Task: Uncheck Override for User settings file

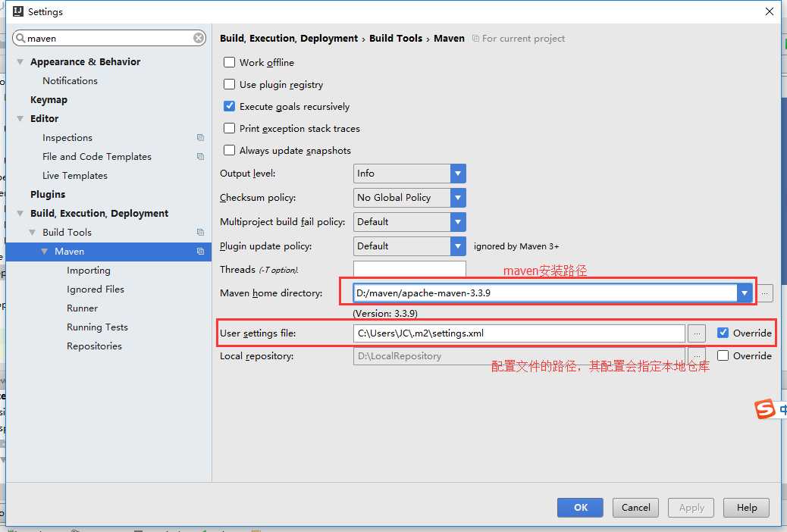Action: click(x=723, y=333)
